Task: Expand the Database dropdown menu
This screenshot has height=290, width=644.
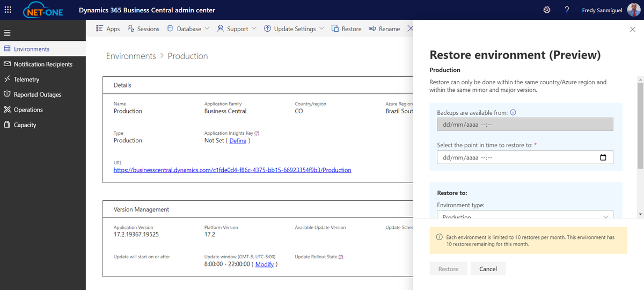Action: point(188,28)
